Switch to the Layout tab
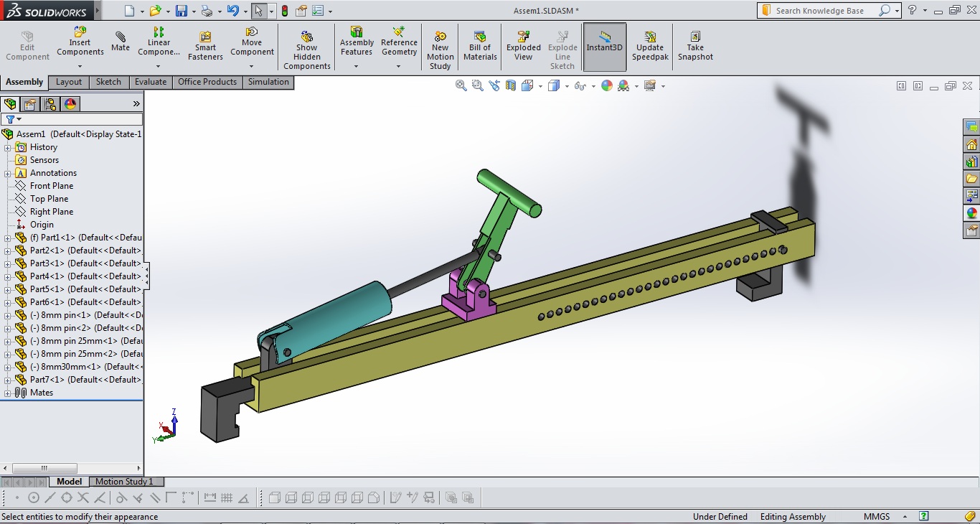Image resolution: width=980 pixels, height=524 pixels. [69, 82]
